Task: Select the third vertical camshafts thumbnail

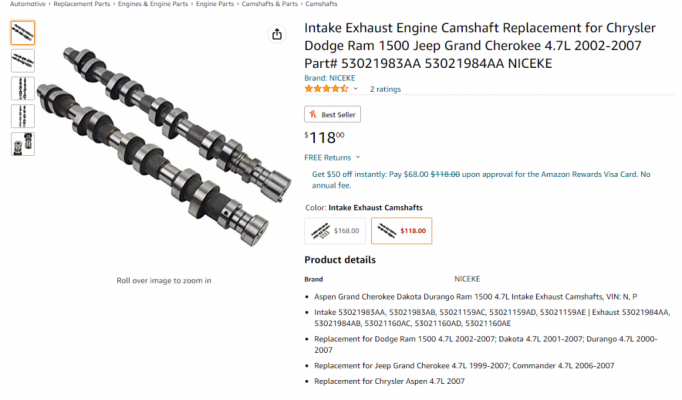Action: coord(23,88)
